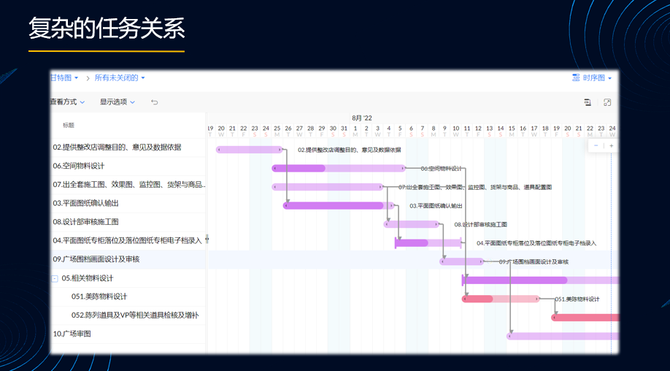Select task row 08.设计部审核施工图

coord(128,222)
